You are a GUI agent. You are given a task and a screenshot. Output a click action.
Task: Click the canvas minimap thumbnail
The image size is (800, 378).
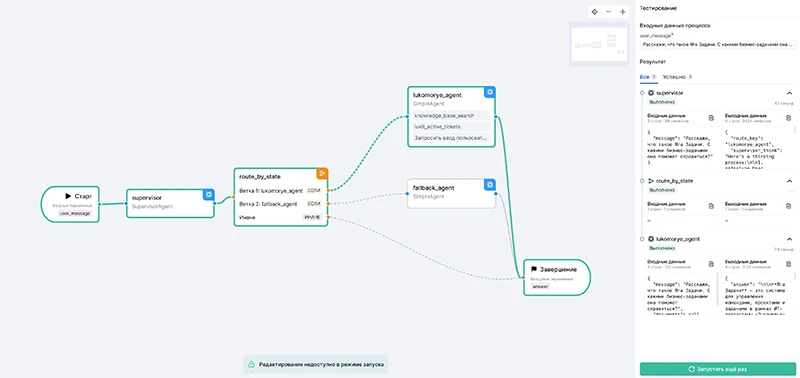(x=599, y=44)
